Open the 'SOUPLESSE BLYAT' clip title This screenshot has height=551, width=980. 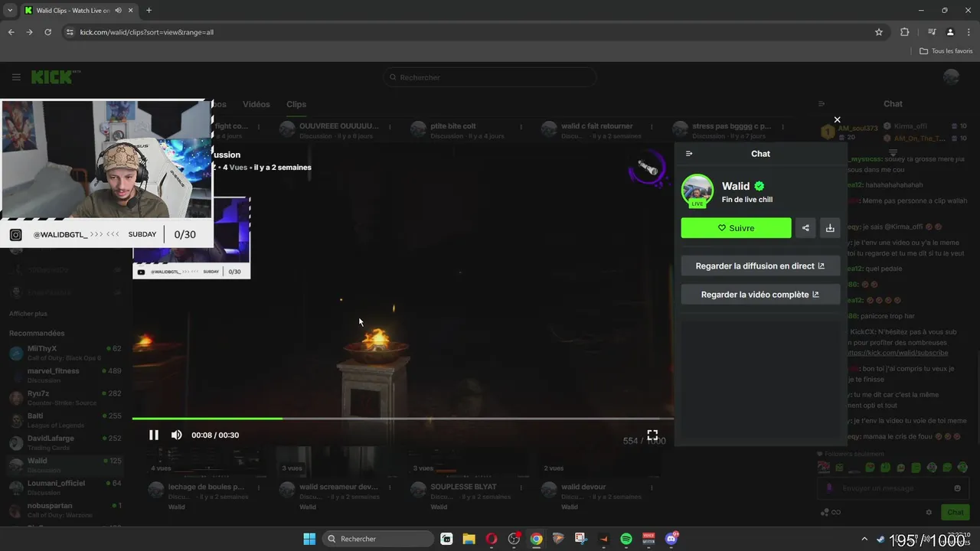tap(463, 487)
